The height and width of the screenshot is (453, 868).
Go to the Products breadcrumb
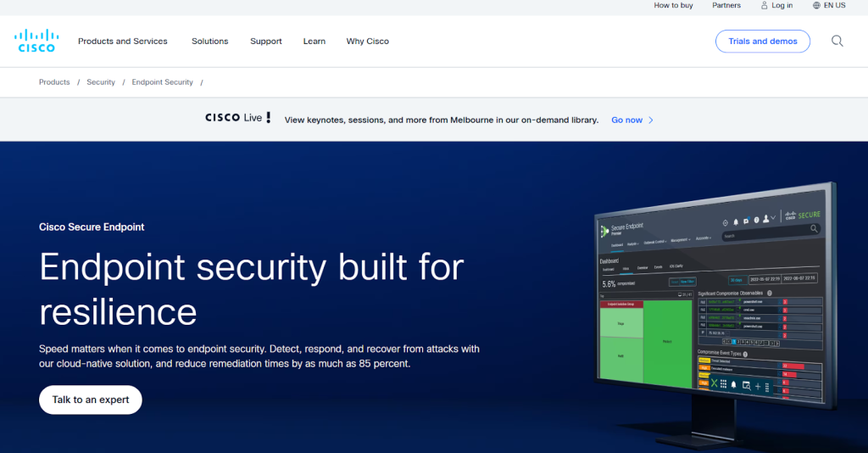[54, 82]
